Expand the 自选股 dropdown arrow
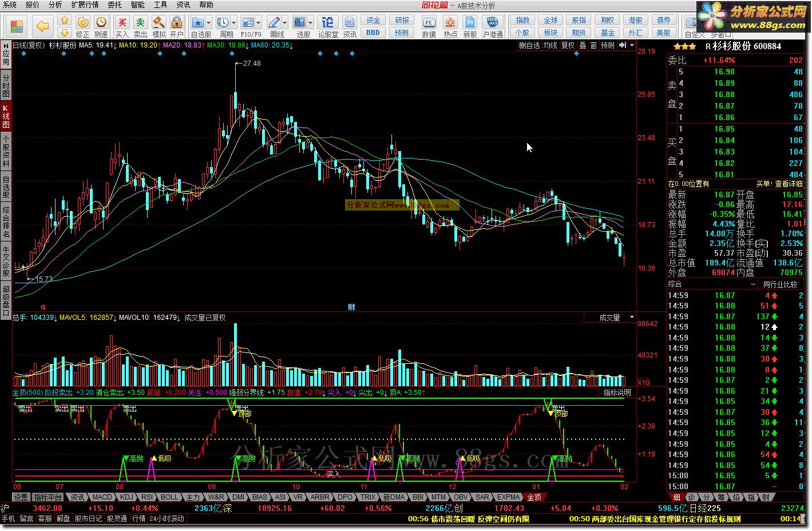Screen dimensions: 812x531 click(208, 23)
